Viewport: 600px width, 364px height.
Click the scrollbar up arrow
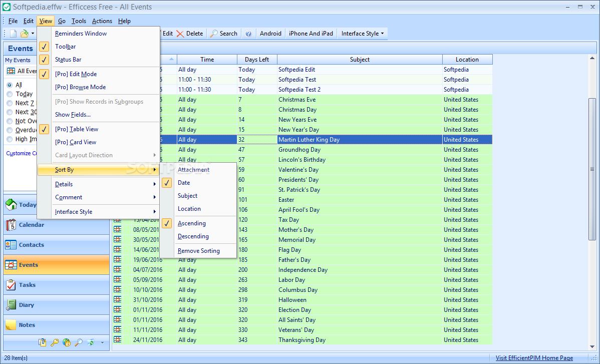[592, 59]
